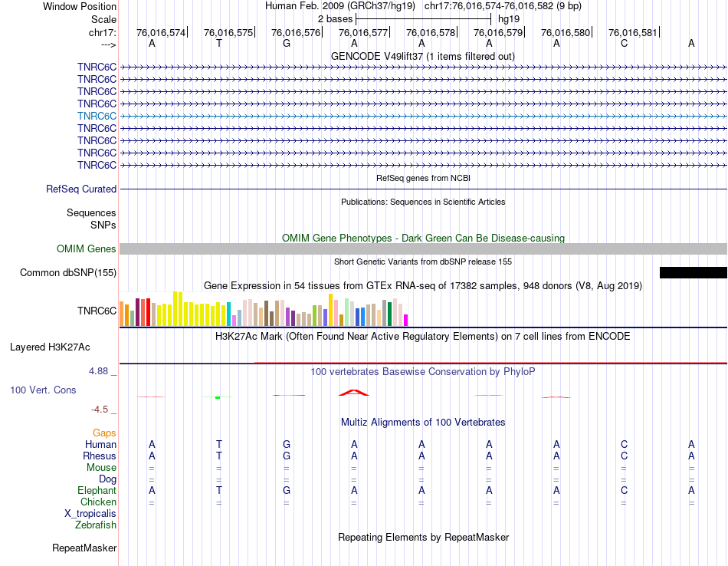728x566 pixels.
Task: Click the Rhesus alignment row label
Action: click(100, 456)
